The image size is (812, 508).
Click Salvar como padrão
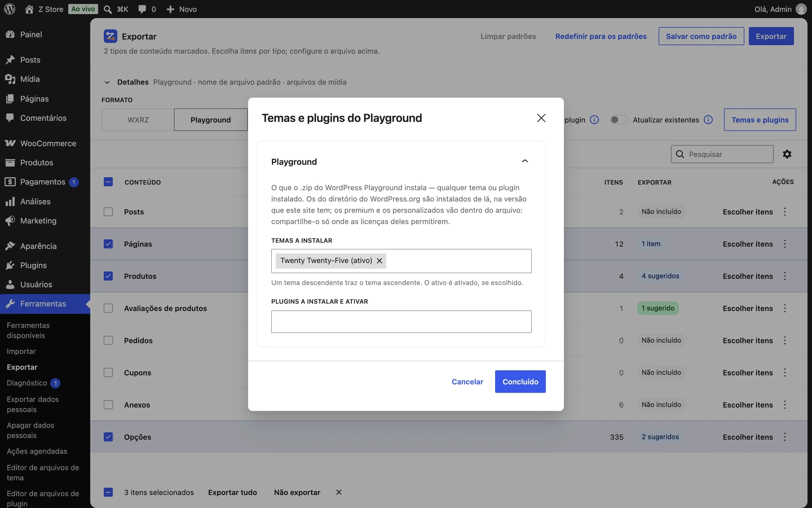pos(701,36)
